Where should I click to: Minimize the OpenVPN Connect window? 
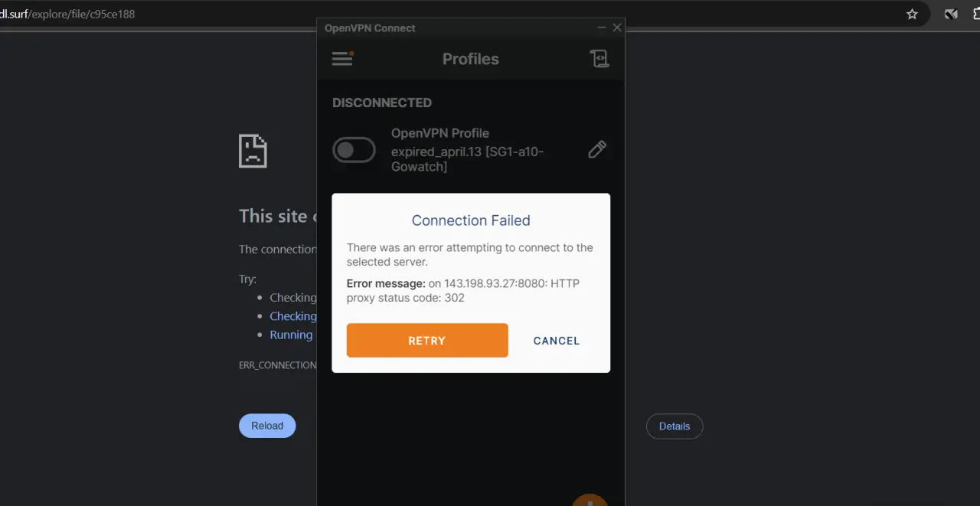(x=602, y=28)
